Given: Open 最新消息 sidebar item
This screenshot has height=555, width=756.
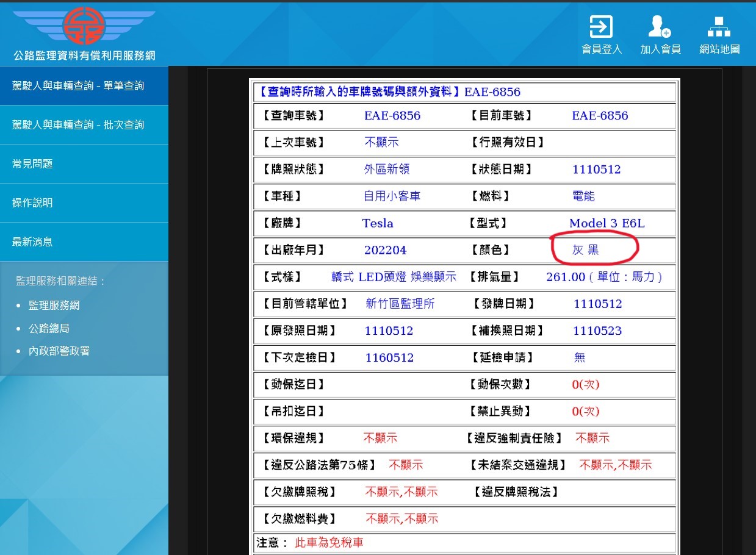Looking at the screenshot, I should coord(33,242).
